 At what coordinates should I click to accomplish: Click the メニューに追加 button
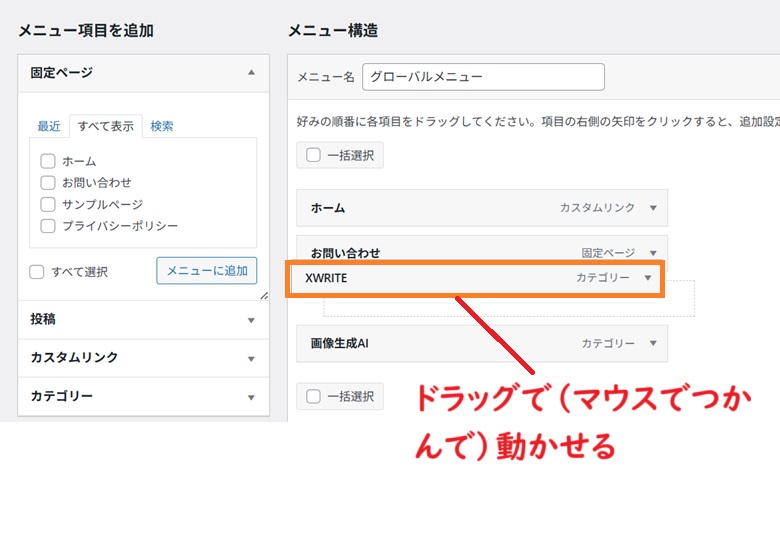tap(206, 271)
